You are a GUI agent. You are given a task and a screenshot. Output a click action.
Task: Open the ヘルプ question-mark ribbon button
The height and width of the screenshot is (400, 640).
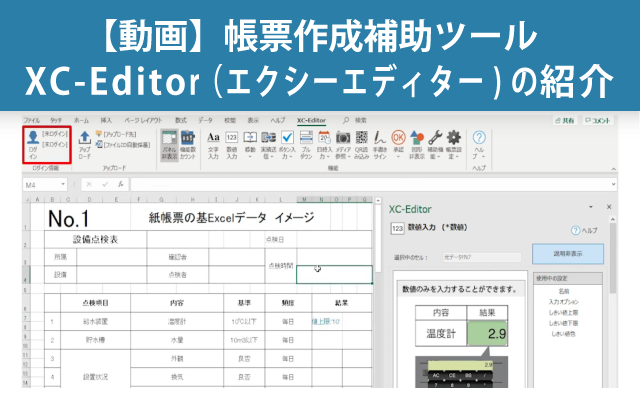[479, 145]
